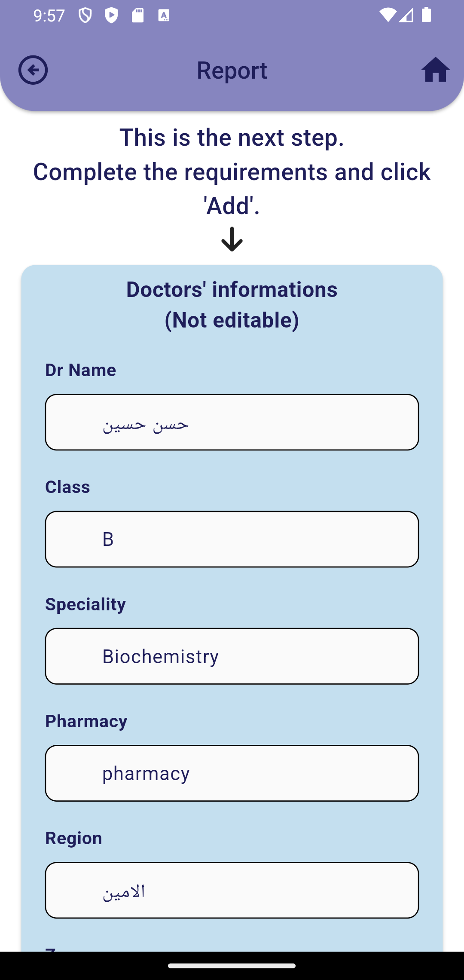Tap the Wi-Fi signal icon
This screenshot has height=980, width=464.
coord(387,16)
